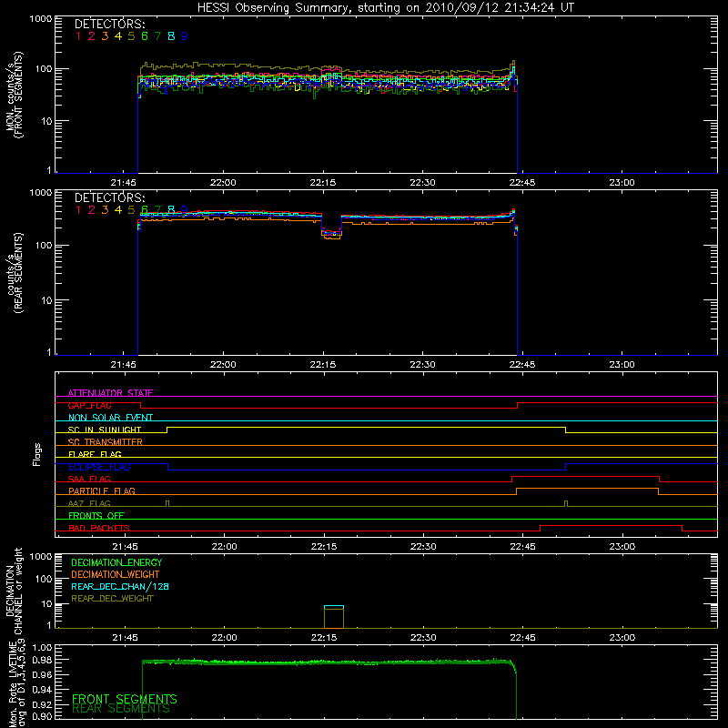Click the SAA_FLAG label
Image resolution: width=728 pixels, height=728 pixels.
tap(89, 479)
